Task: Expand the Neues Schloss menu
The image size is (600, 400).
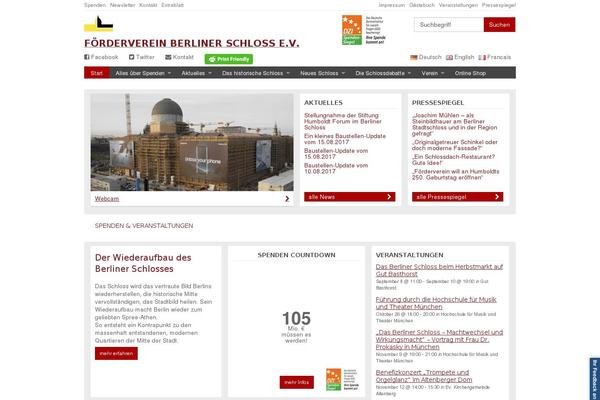Action: pyautogui.click(x=322, y=73)
